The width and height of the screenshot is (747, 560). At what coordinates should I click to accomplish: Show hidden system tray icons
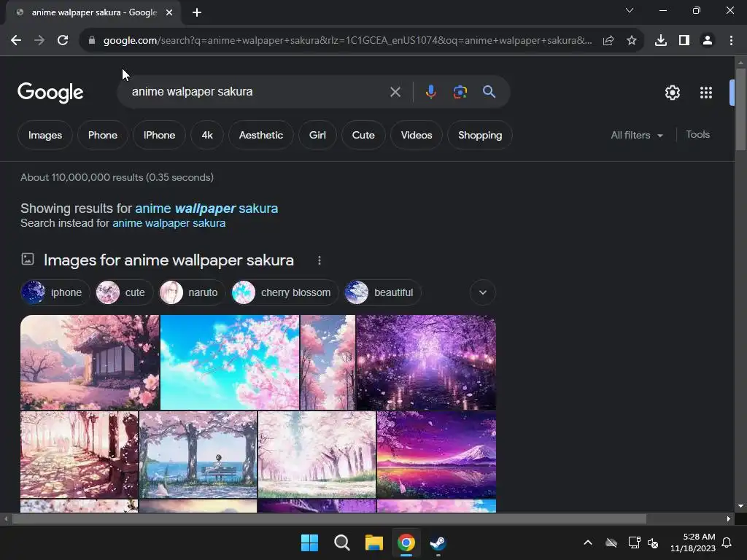click(588, 542)
